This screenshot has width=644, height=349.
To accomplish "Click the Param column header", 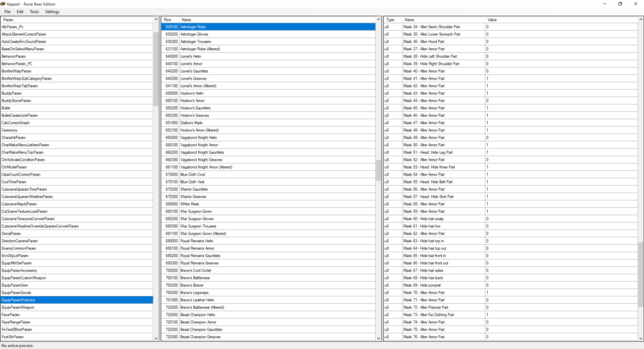I will [x=77, y=20].
